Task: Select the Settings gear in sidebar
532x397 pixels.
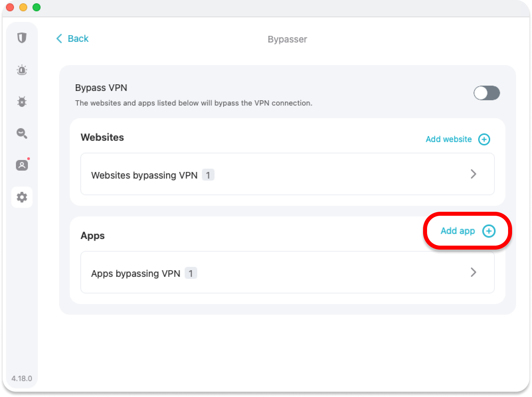Action: point(22,197)
